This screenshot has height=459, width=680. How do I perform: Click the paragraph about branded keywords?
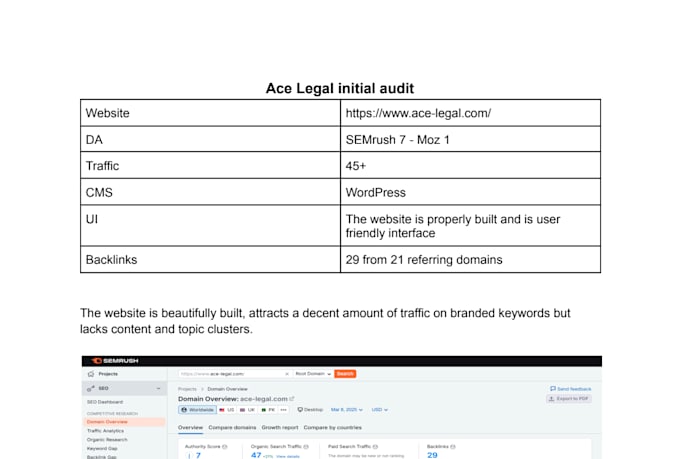(325, 321)
